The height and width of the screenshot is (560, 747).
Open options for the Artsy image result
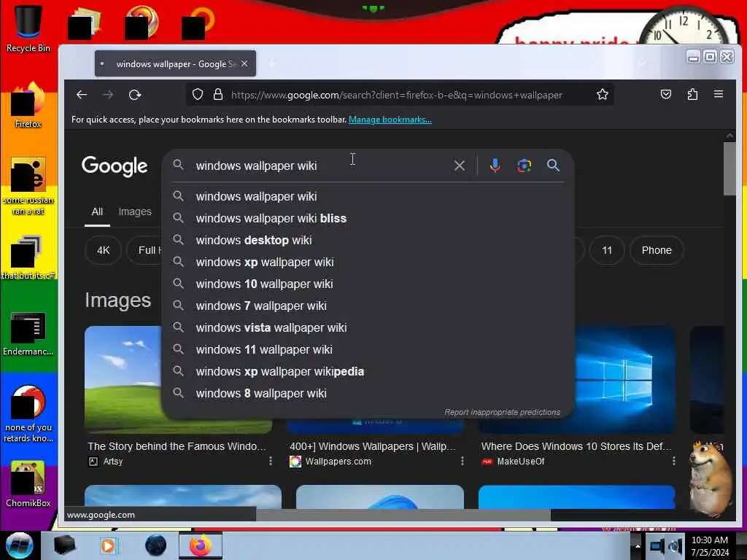[x=271, y=461]
